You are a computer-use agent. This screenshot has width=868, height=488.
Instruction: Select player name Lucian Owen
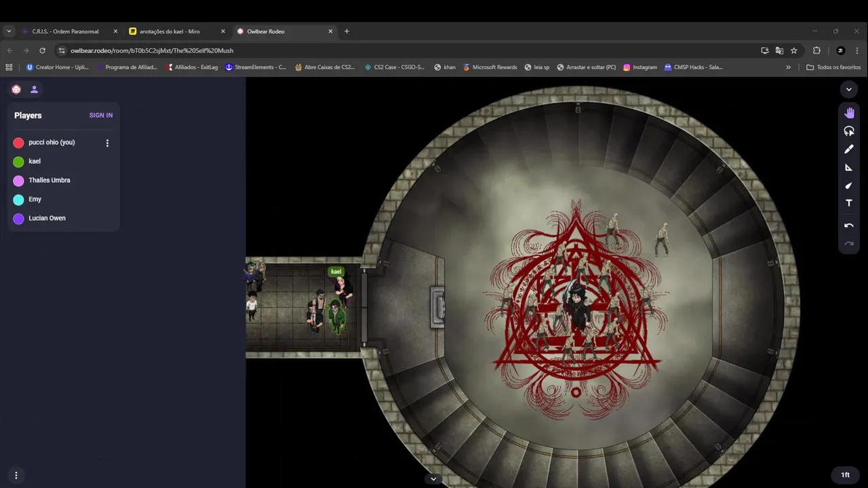click(x=47, y=218)
